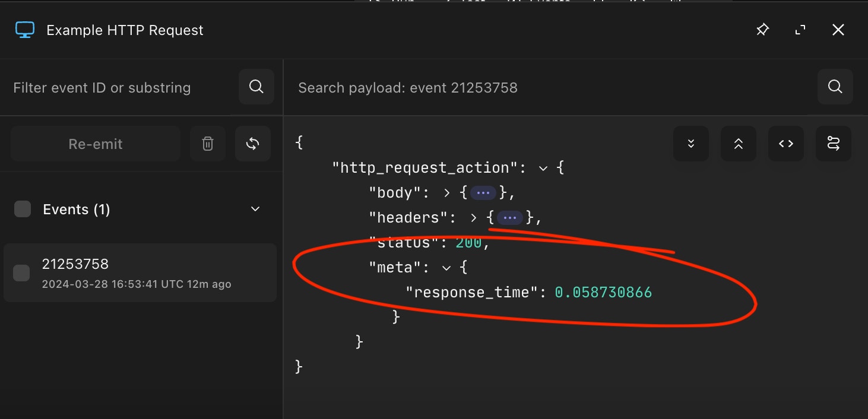The width and height of the screenshot is (868, 419).
Task: Toggle raw code view of payload
Action: 786,144
